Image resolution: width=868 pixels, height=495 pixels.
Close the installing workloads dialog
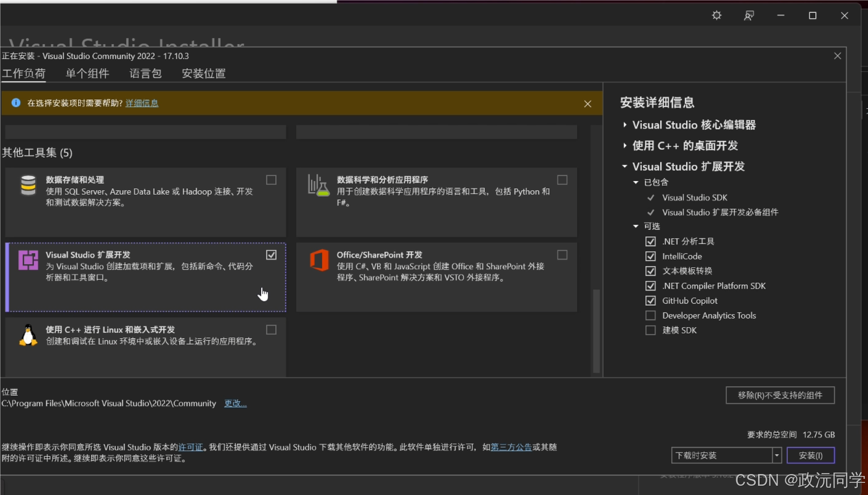[x=837, y=56]
